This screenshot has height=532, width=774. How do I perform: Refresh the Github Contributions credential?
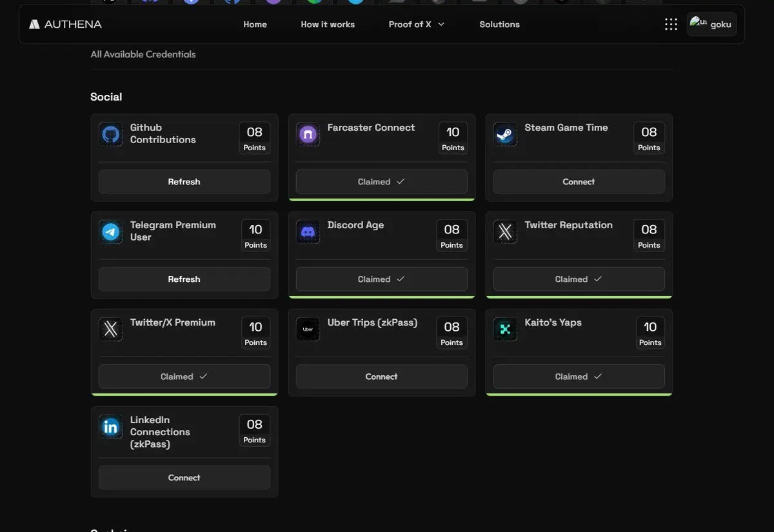click(184, 182)
